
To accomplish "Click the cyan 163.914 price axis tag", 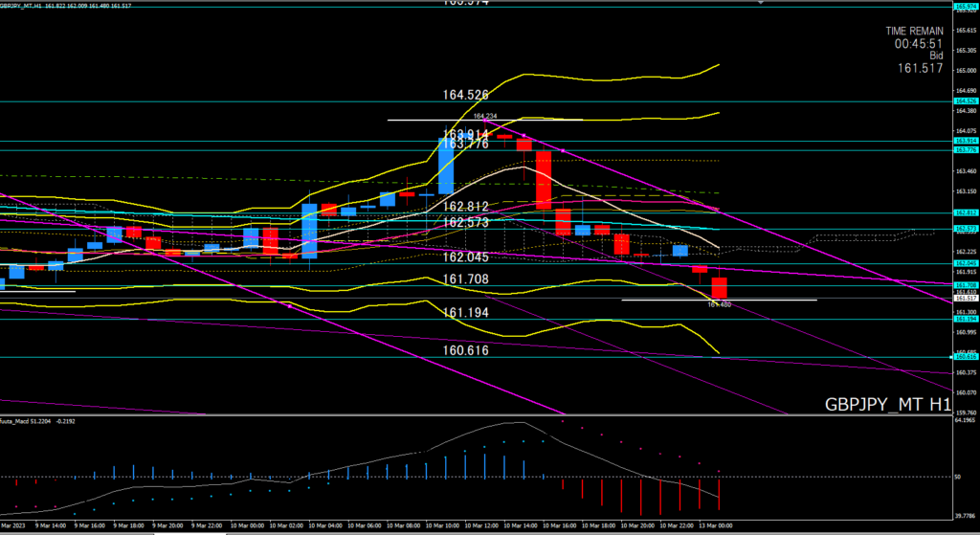I will [x=966, y=142].
